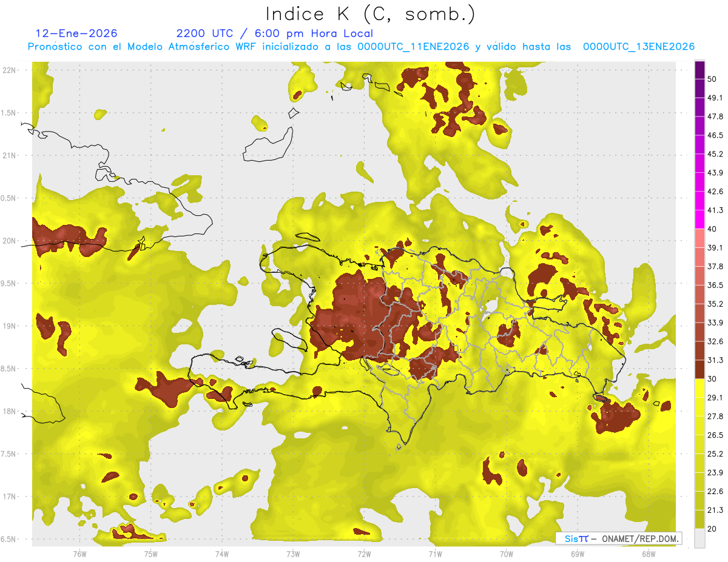Click the legend value "23.9"
Viewport: 728px width, 562px height.
click(x=715, y=472)
